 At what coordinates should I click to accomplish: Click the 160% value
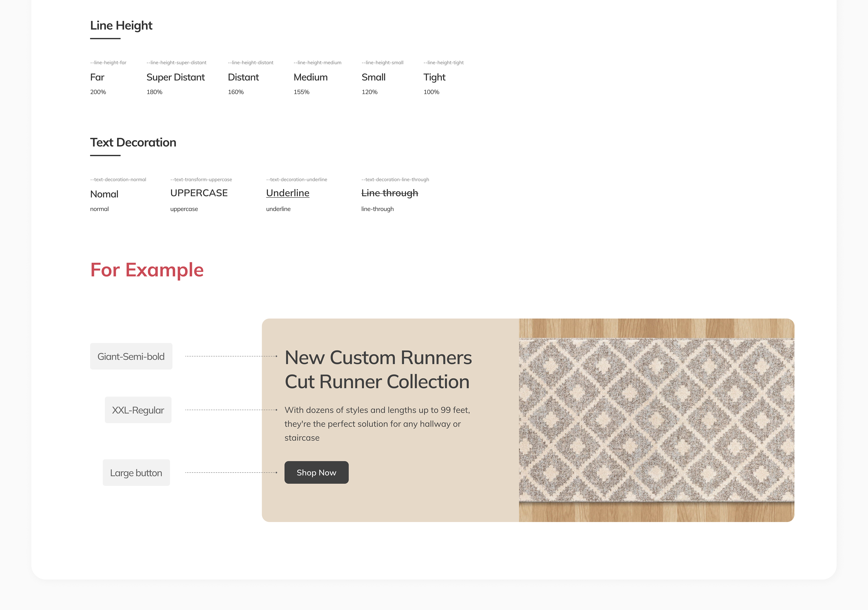tap(236, 92)
